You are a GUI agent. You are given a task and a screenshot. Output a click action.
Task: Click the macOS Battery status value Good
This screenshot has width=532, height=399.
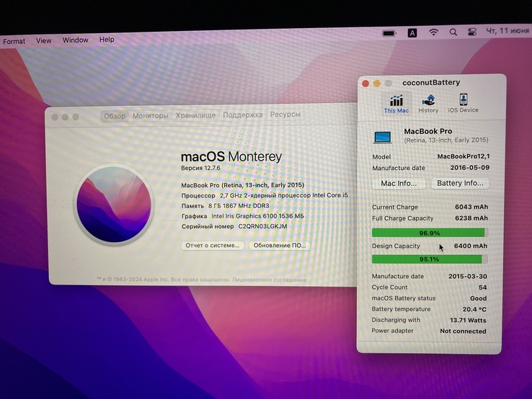(x=479, y=298)
